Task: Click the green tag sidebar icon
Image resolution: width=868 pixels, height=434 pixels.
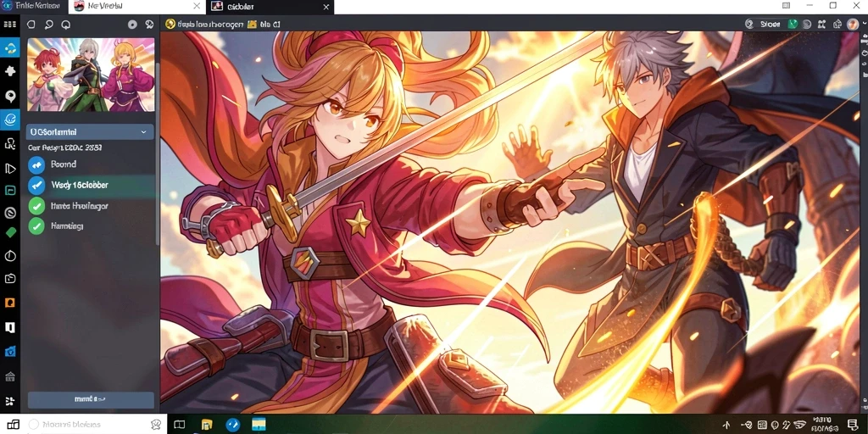Action: (10, 233)
